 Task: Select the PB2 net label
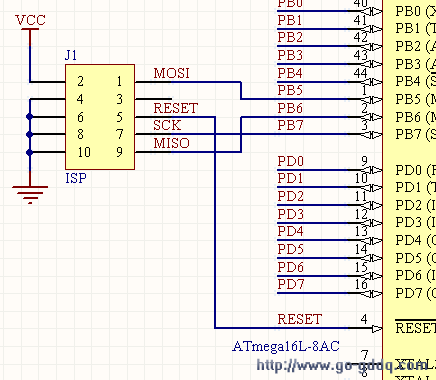(x=290, y=37)
